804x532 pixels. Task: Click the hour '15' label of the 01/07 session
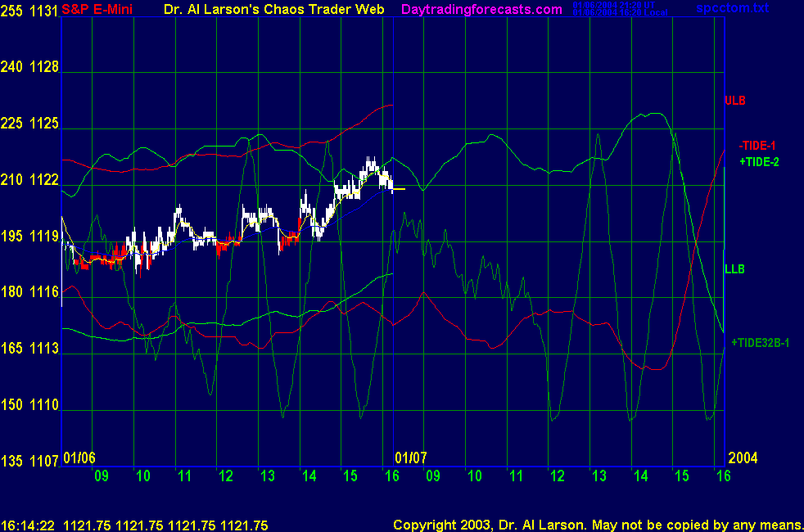pyautogui.click(x=682, y=476)
